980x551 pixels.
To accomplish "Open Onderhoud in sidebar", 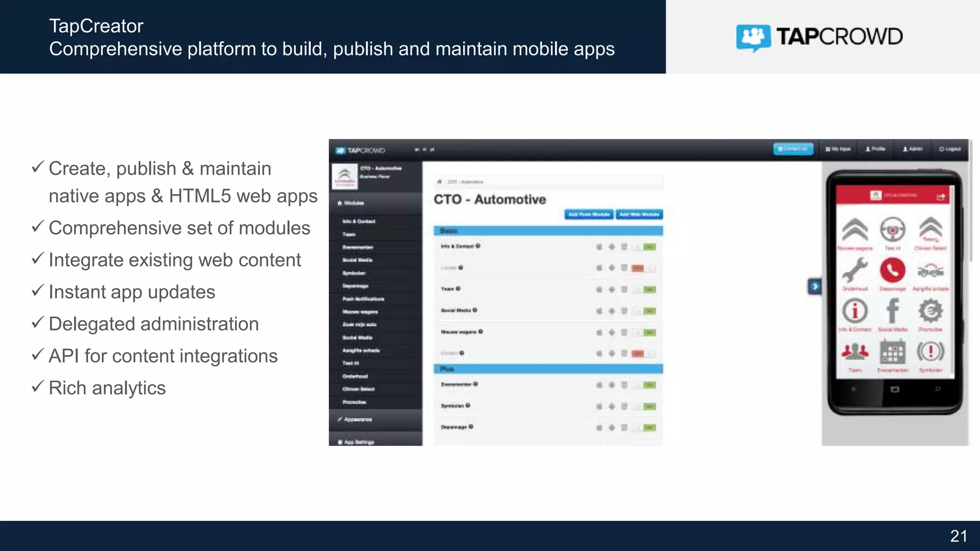I will [x=376, y=376].
